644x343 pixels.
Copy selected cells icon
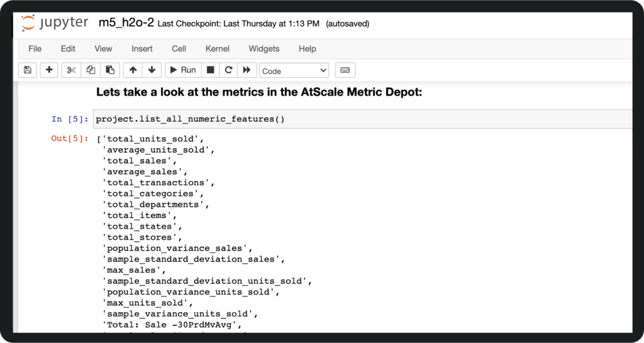pyautogui.click(x=91, y=70)
